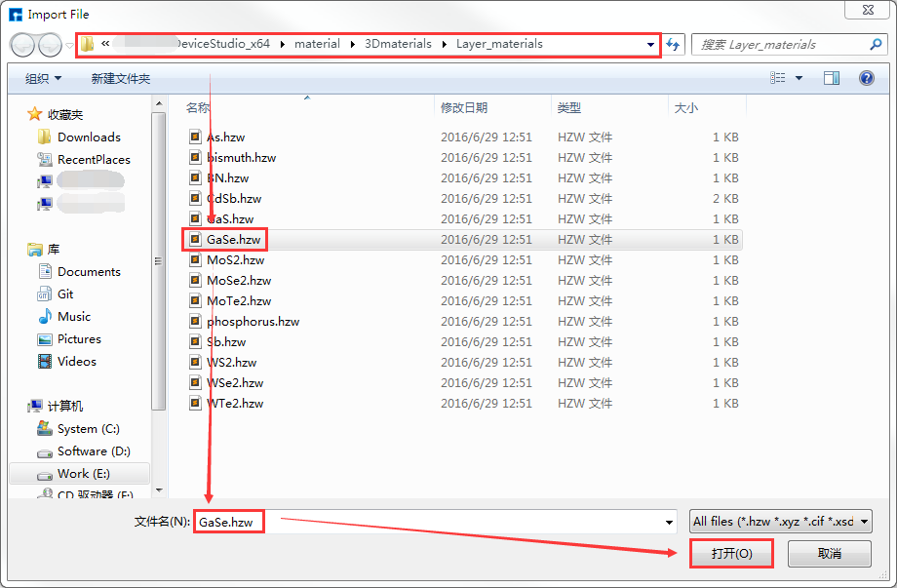The width and height of the screenshot is (897, 588).
Task: Open the GaSe.hzw file icon
Action: coord(225,239)
